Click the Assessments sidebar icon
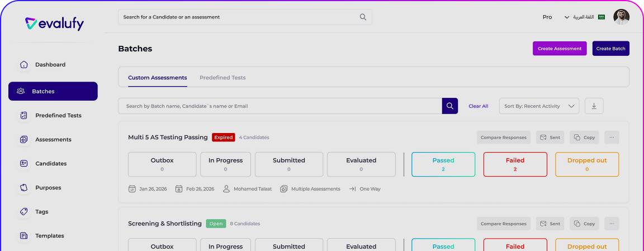 [24, 140]
